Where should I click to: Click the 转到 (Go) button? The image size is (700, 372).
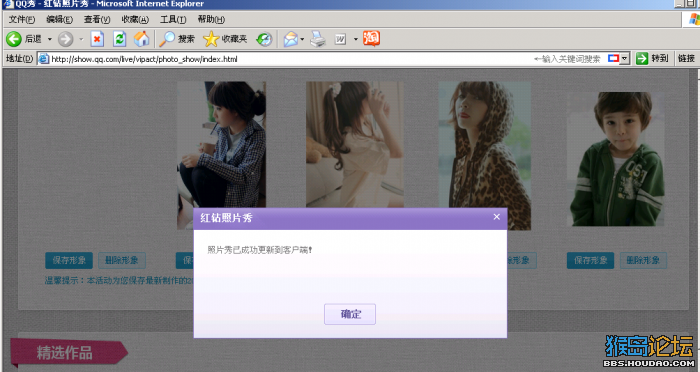(652, 59)
